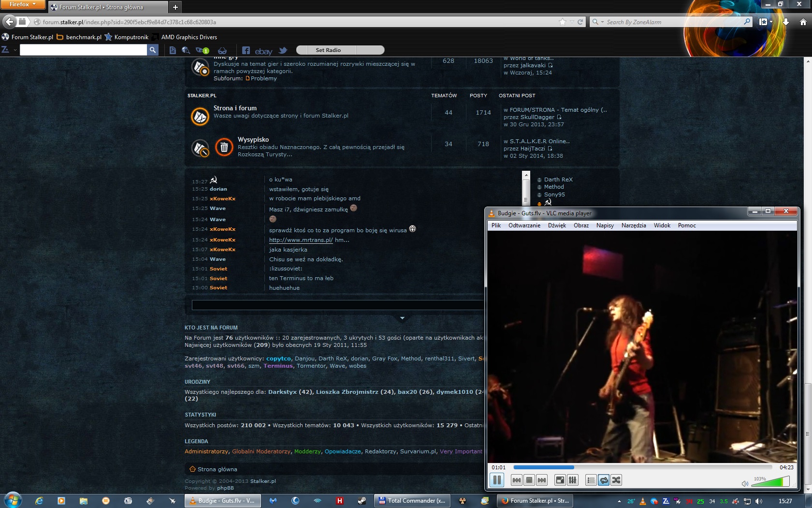Open VLC Narzędzia menu
The width and height of the screenshot is (812, 508).
634,225
